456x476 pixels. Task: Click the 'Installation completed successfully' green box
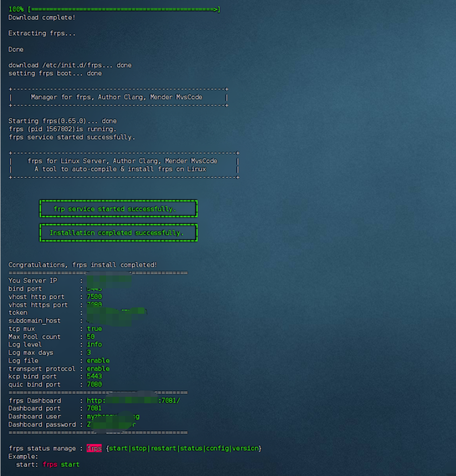pos(118,232)
